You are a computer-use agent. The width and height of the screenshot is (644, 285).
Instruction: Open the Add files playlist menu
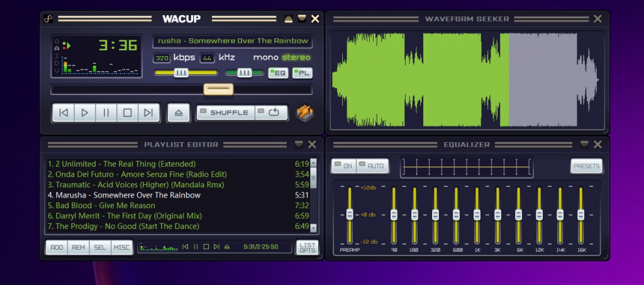coord(57,247)
